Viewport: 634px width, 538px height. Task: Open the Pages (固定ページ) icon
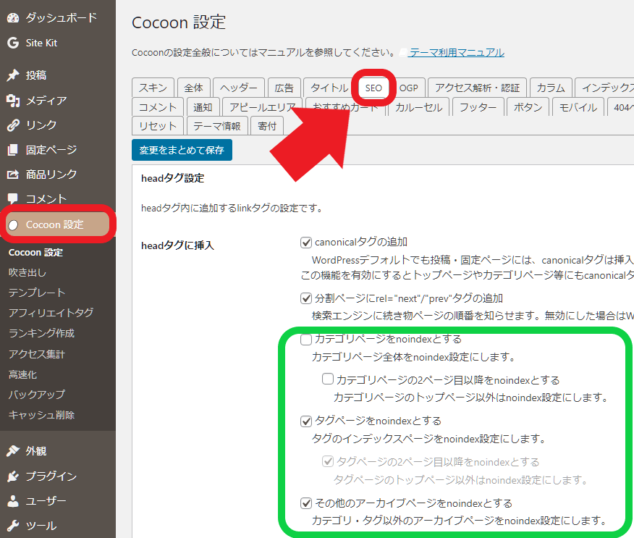click(x=13, y=150)
